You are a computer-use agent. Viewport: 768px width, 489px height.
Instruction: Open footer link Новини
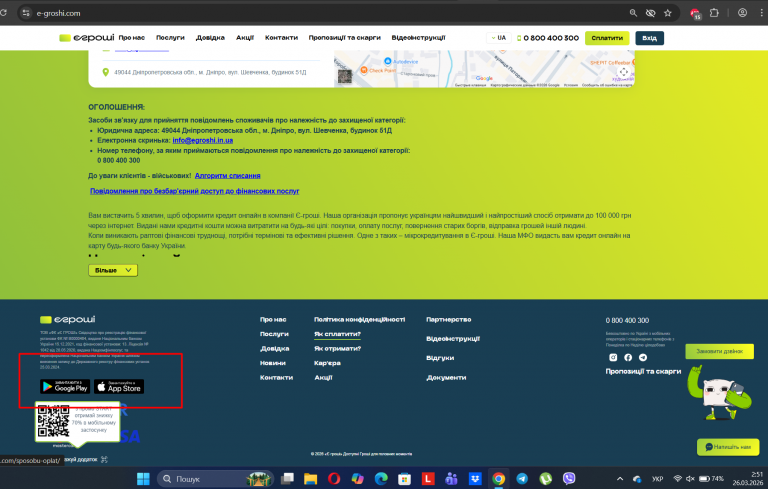click(x=272, y=363)
